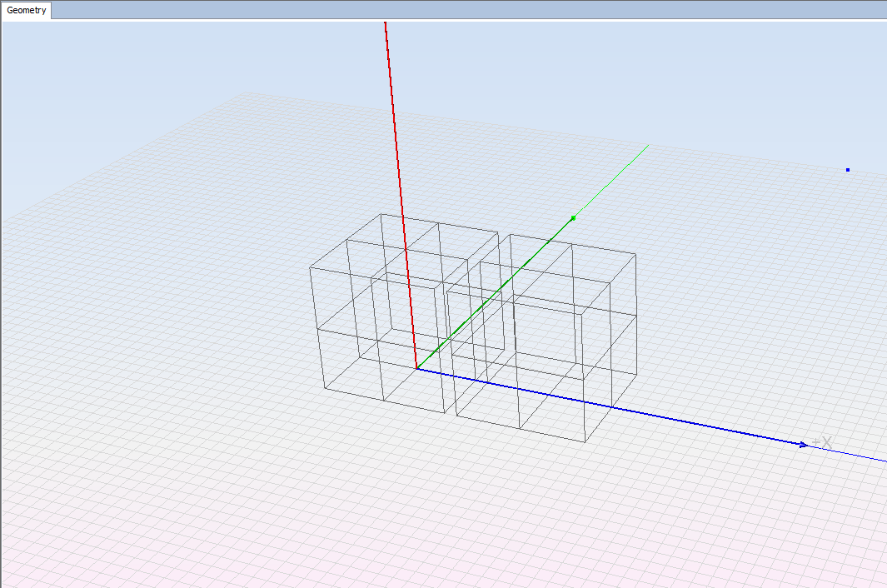
Task: Click the blue X-axis arrowhead
Action: (x=803, y=444)
